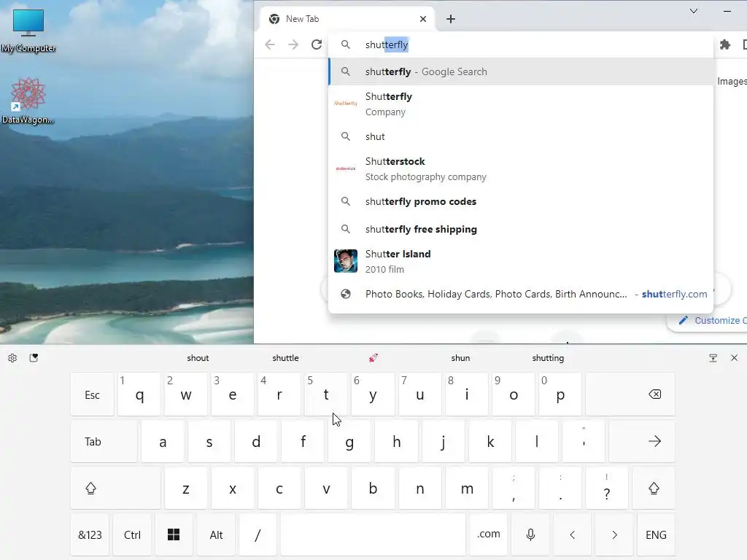Tap the 'p' key

(x=560, y=394)
